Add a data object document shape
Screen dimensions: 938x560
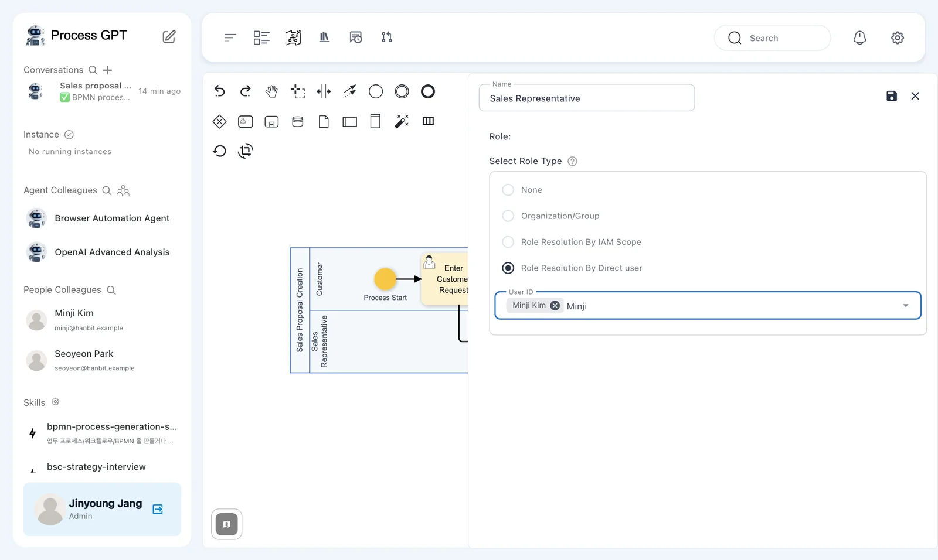coord(324,121)
